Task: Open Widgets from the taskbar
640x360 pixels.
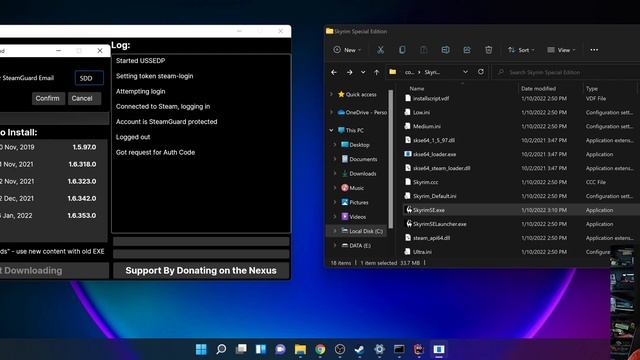Action: [x=260, y=349]
